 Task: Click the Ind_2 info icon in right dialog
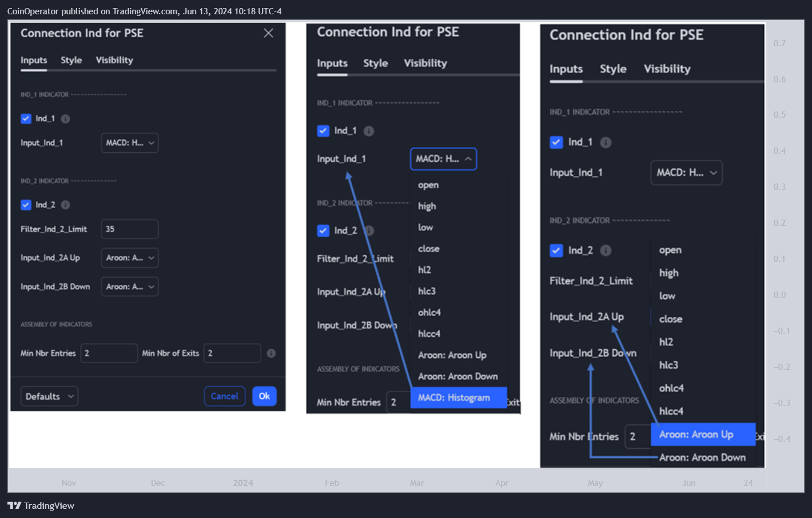point(606,250)
